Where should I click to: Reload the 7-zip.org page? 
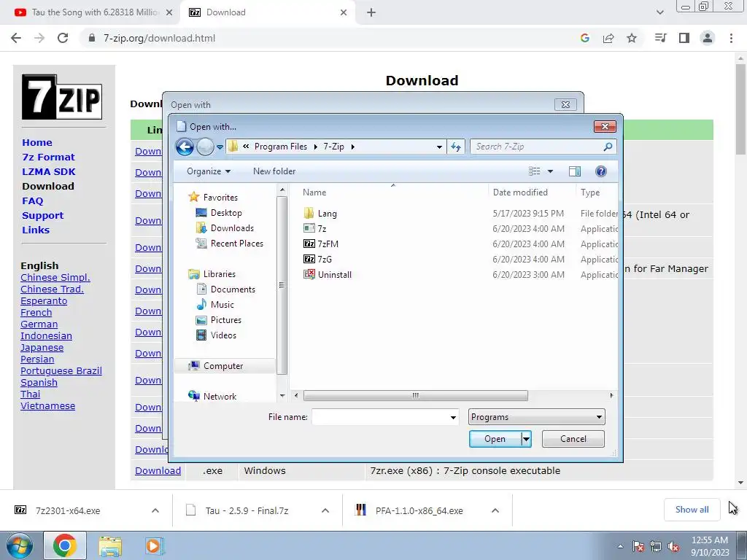tap(63, 38)
